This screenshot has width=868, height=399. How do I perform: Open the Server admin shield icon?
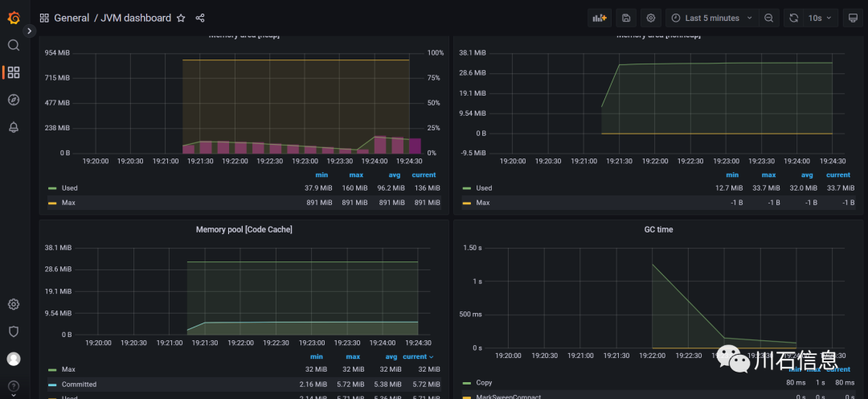click(14, 331)
